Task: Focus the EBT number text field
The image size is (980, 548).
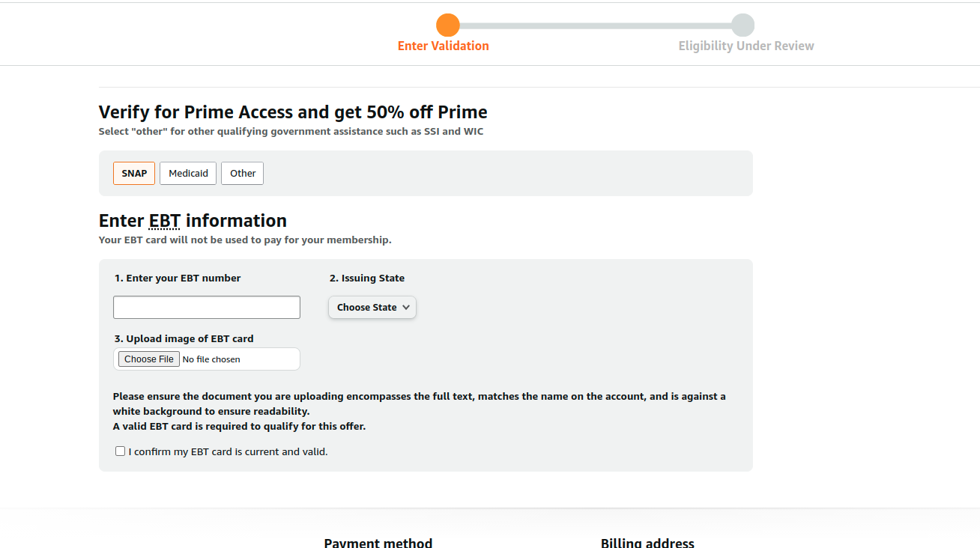Action: [207, 308]
